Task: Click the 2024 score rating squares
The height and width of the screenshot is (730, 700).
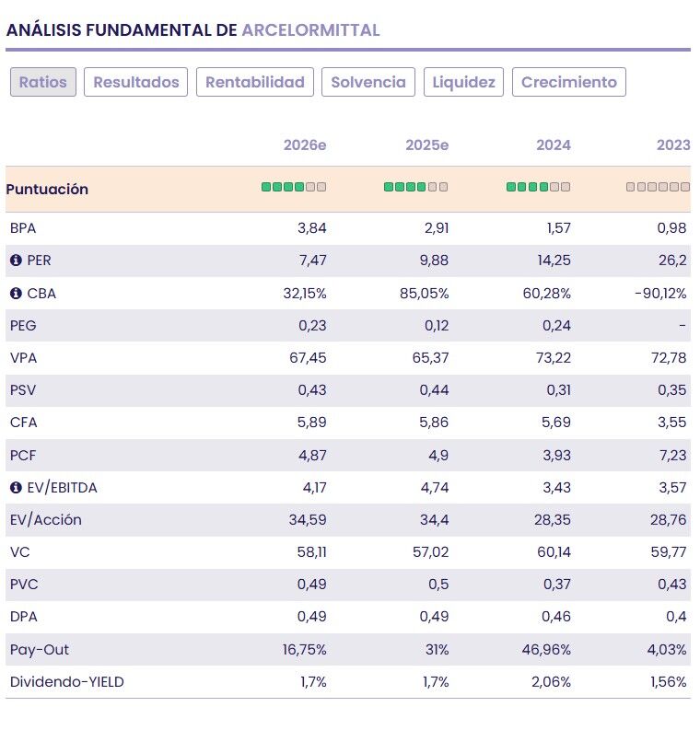Action: 539,187
